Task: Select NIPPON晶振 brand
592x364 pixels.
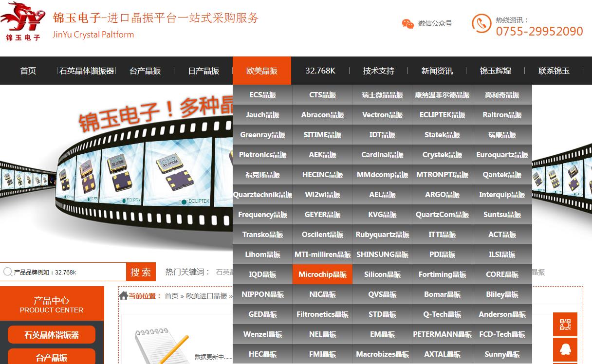Action: [x=262, y=294]
